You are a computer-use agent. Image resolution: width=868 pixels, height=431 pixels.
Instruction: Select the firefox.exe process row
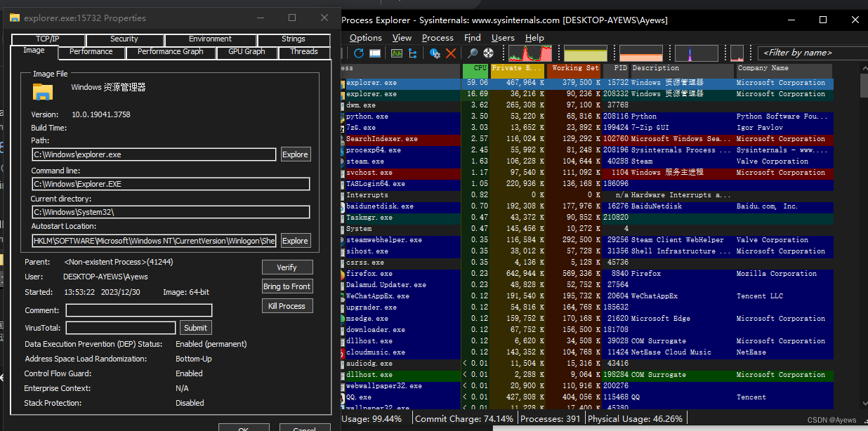586,274
